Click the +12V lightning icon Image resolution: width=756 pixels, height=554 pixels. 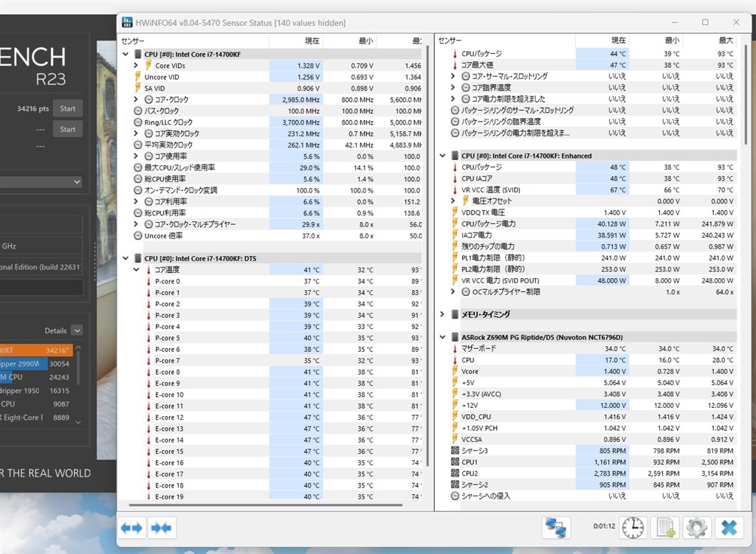455,405
